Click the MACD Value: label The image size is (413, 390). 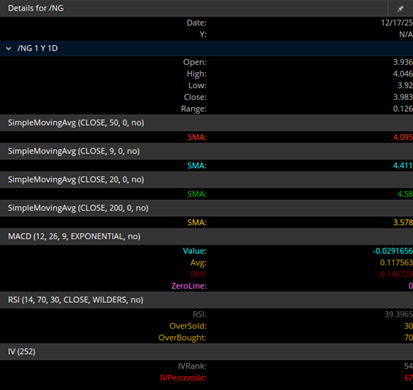click(194, 251)
